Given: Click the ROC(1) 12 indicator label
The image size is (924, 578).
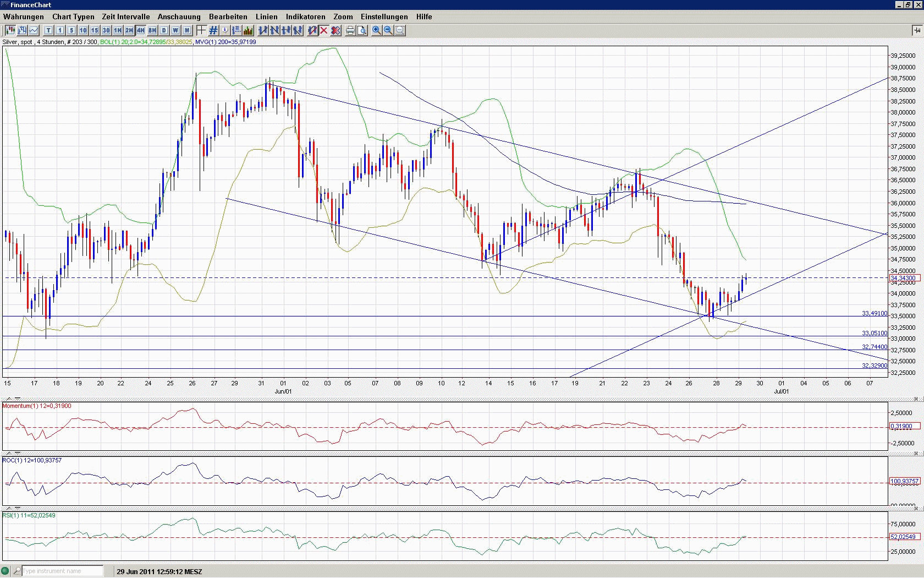Looking at the screenshot, I should click(32, 461).
